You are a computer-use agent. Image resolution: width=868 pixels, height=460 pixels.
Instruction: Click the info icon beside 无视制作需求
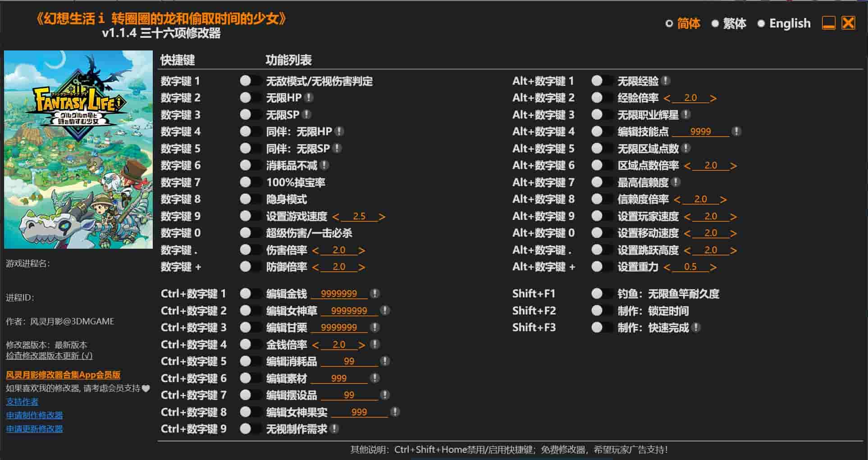pos(334,429)
